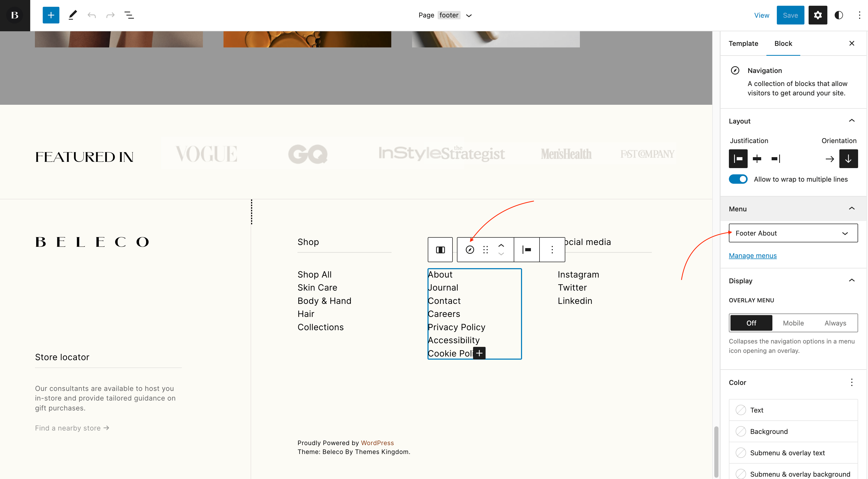Open the editor Settings gear
The height and width of the screenshot is (479, 868).
pyautogui.click(x=818, y=15)
